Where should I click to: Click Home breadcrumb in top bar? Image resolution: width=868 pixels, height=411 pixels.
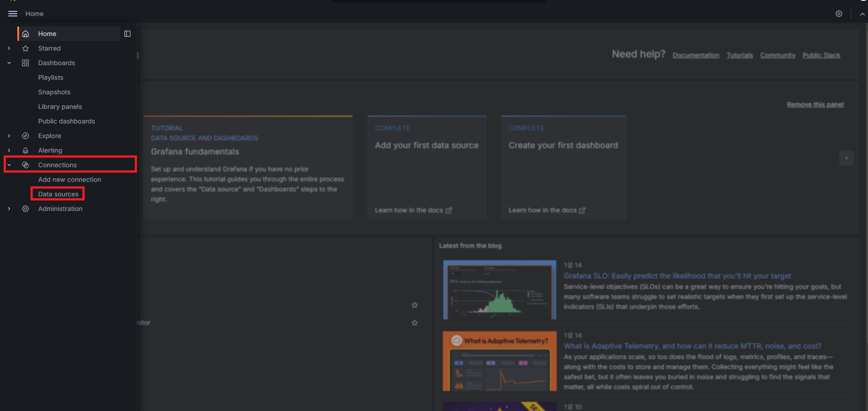(35, 14)
